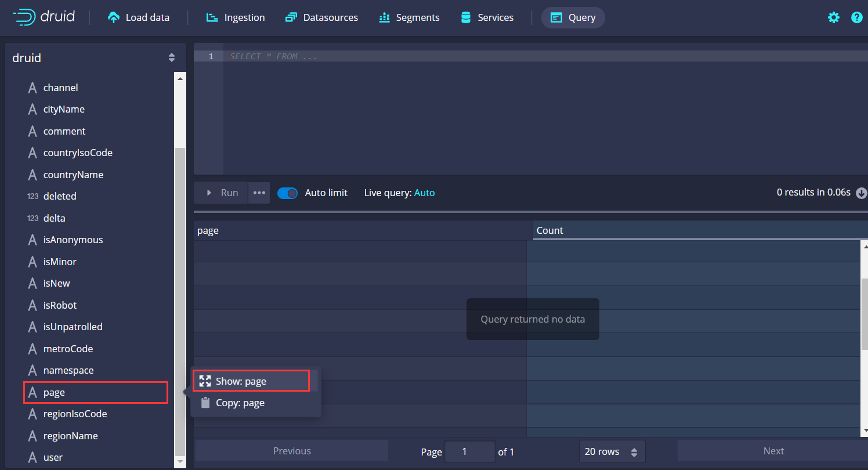The image size is (868, 470).
Task: Click the string icon beside isMinor
Action: click(32, 262)
